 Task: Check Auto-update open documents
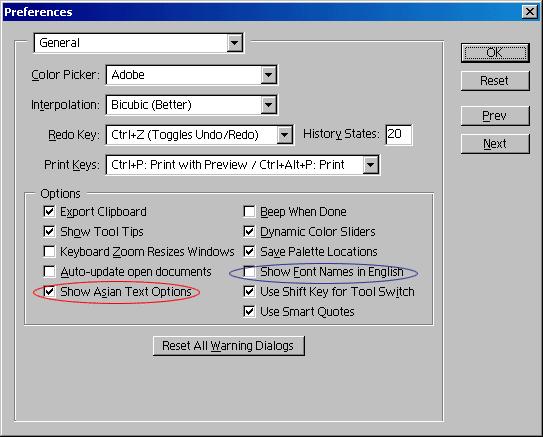[49, 272]
